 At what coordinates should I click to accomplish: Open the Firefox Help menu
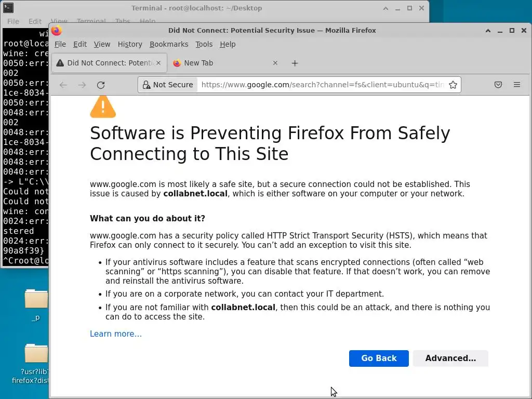point(228,44)
